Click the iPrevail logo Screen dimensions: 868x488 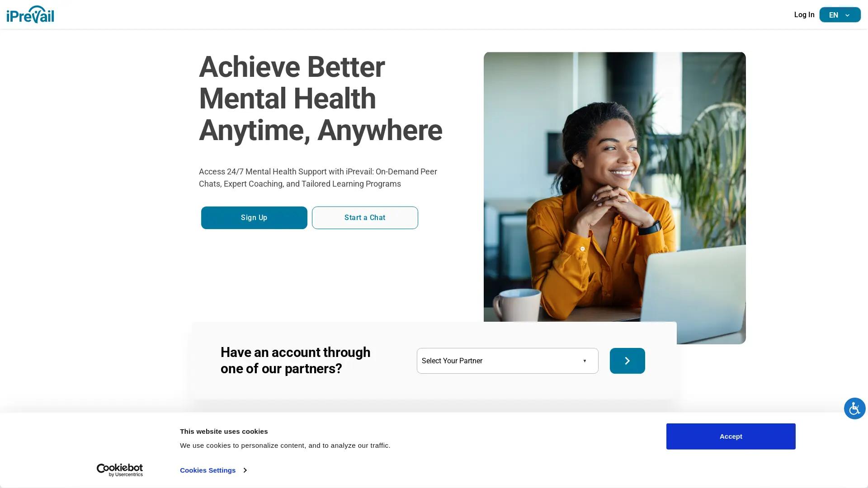click(30, 14)
